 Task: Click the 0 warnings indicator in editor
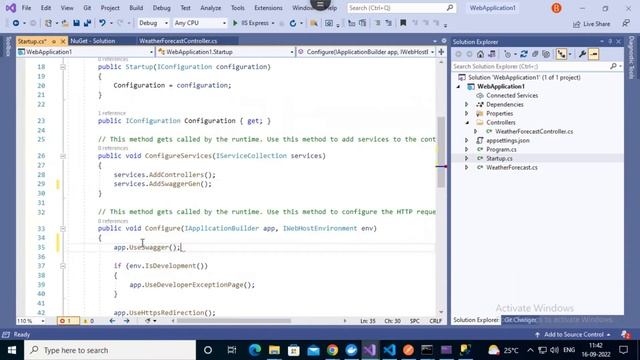coord(89,321)
